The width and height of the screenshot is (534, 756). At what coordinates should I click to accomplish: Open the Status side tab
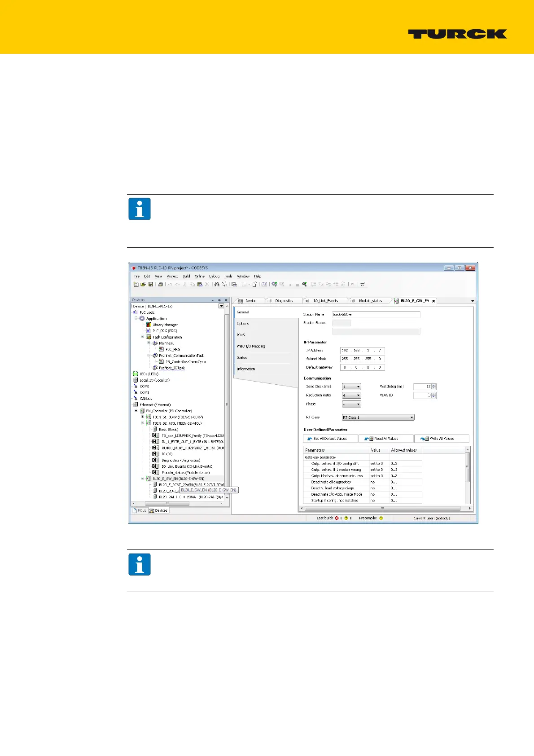click(x=242, y=357)
